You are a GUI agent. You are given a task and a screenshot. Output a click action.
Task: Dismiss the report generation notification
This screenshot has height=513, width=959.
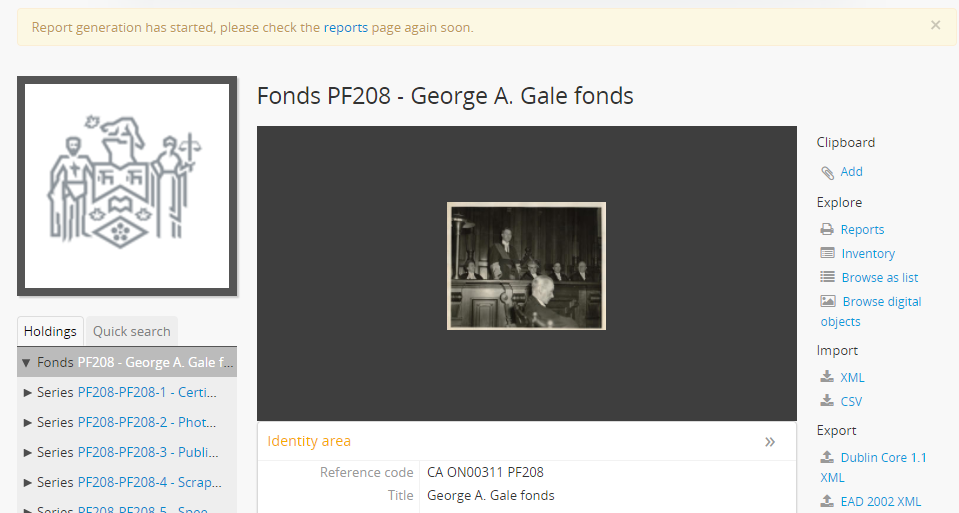pyautogui.click(x=935, y=25)
